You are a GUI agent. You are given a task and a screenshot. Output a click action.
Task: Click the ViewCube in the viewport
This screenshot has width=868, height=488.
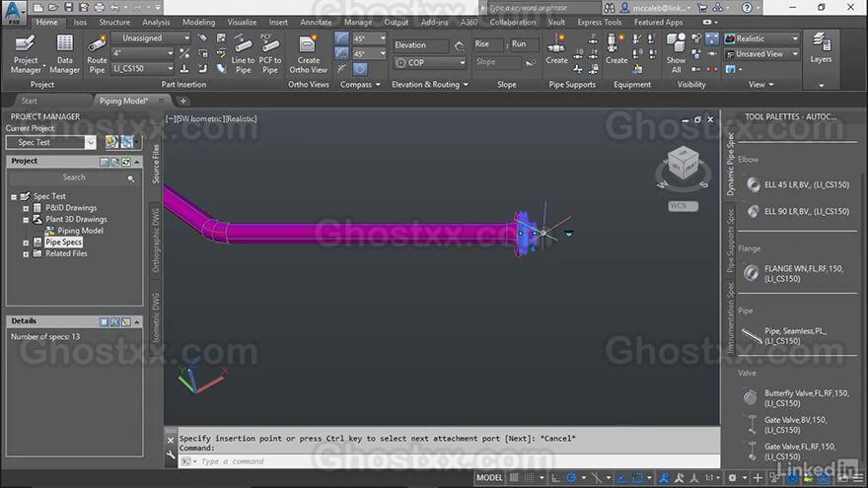(684, 164)
